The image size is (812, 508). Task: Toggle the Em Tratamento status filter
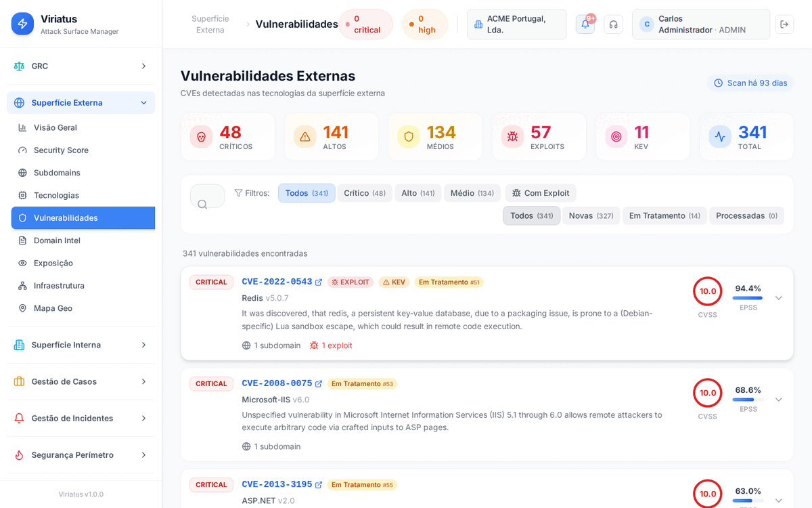pyautogui.click(x=664, y=216)
